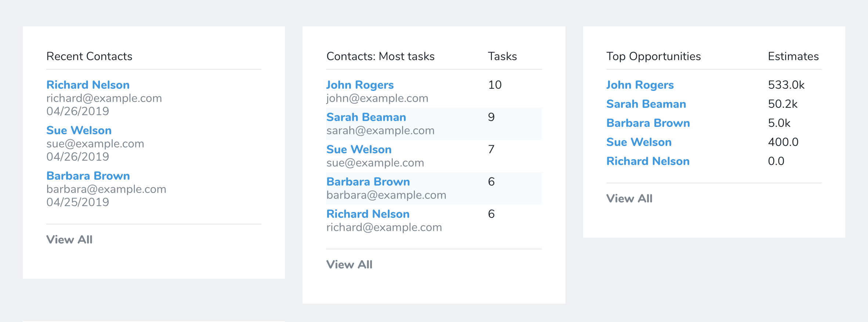Click the Tasks column header
Image resolution: width=868 pixels, height=322 pixels.
[x=502, y=56]
